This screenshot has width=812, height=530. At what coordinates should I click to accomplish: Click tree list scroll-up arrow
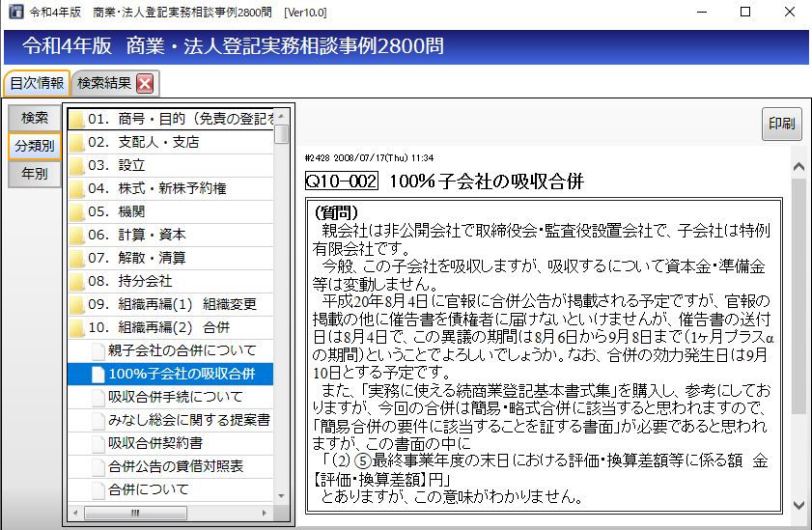point(281,116)
